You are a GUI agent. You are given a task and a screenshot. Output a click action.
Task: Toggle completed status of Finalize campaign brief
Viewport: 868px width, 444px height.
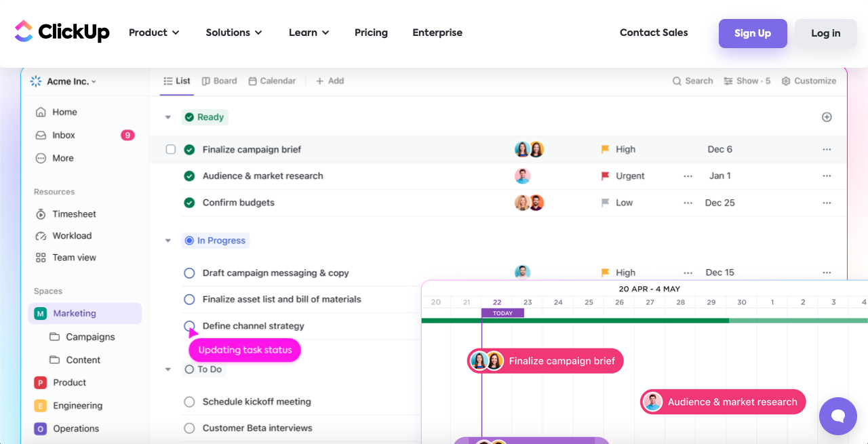(190, 149)
